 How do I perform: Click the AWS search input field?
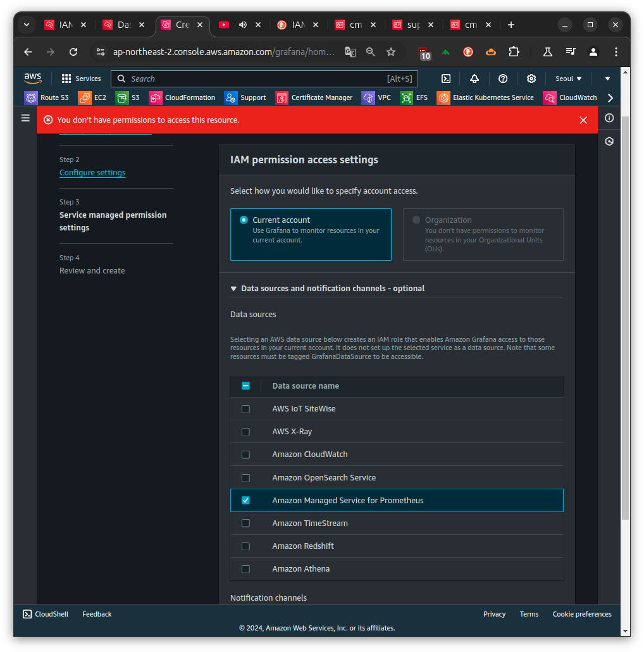[264, 78]
